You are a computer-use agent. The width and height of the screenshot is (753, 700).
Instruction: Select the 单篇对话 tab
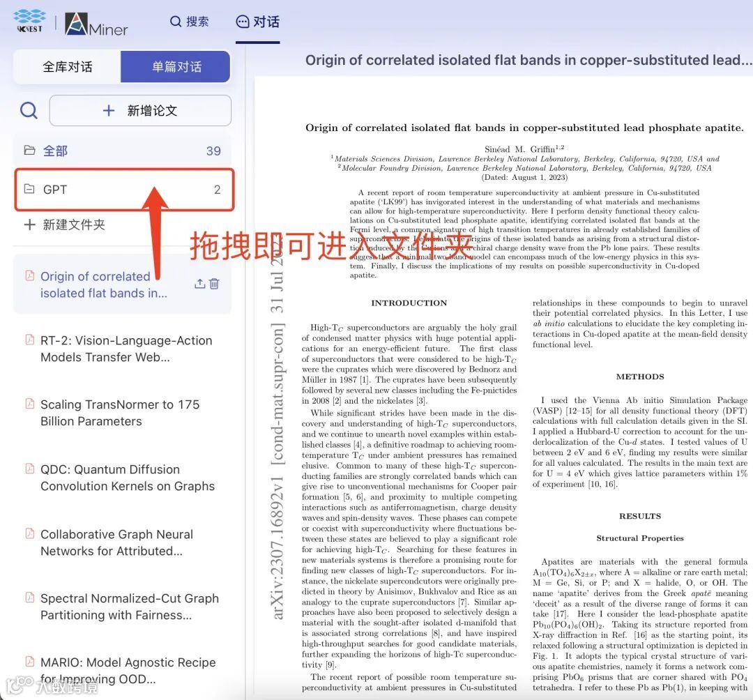coord(176,67)
